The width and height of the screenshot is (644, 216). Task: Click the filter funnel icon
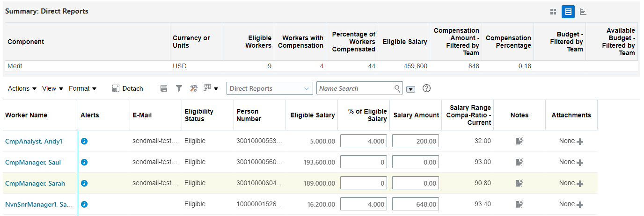[x=179, y=88]
